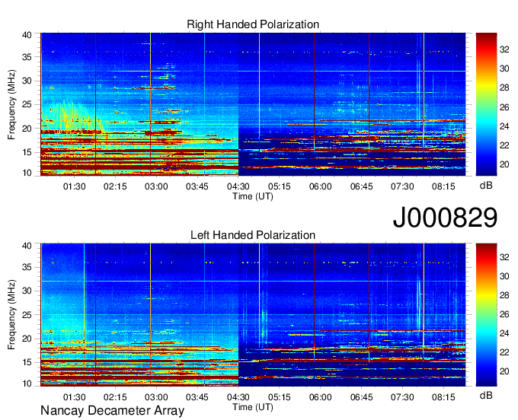Click the 01:30 tick on Right Handed time axis

75,186
